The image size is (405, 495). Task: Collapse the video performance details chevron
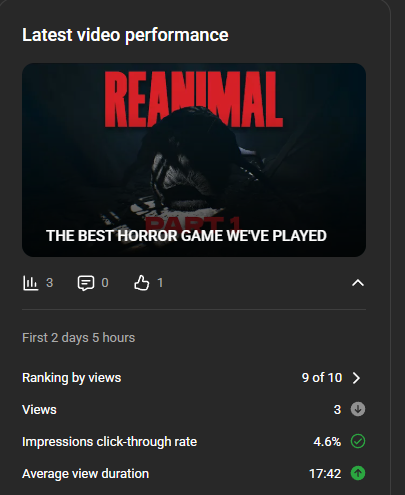pos(358,283)
